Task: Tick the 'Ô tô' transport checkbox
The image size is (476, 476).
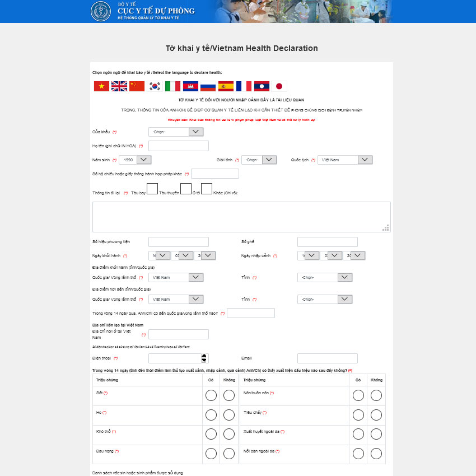Action: pyautogui.click(x=207, y=189)
